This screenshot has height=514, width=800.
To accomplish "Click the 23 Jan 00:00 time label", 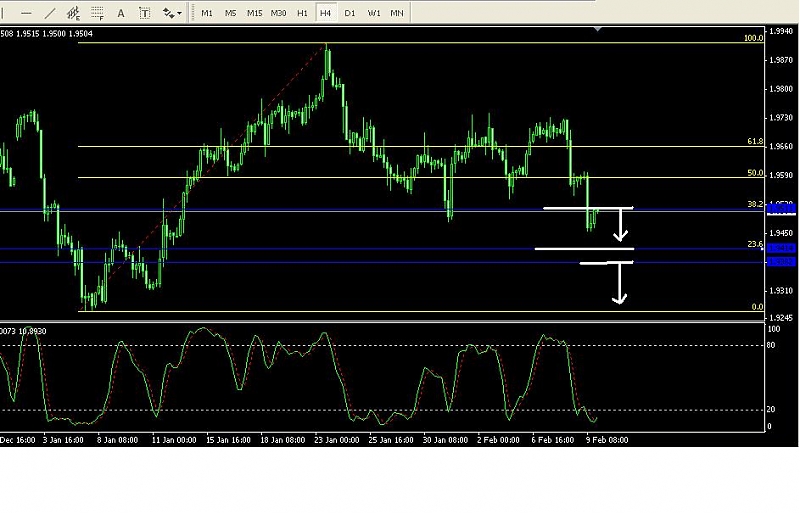I will tap(337, 440).
